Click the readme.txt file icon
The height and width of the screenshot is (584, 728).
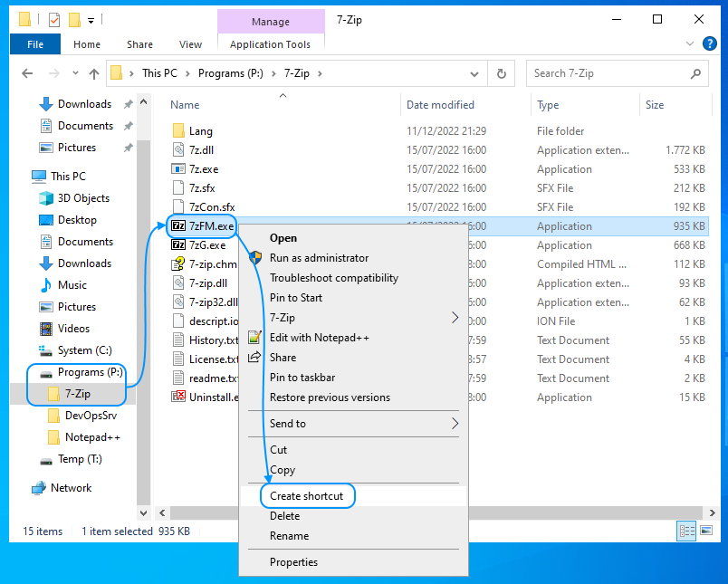click(x=178, y=378)
